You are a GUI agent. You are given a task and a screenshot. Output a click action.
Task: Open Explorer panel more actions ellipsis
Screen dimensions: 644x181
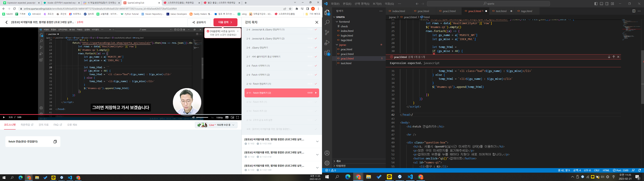pos(381,11)
